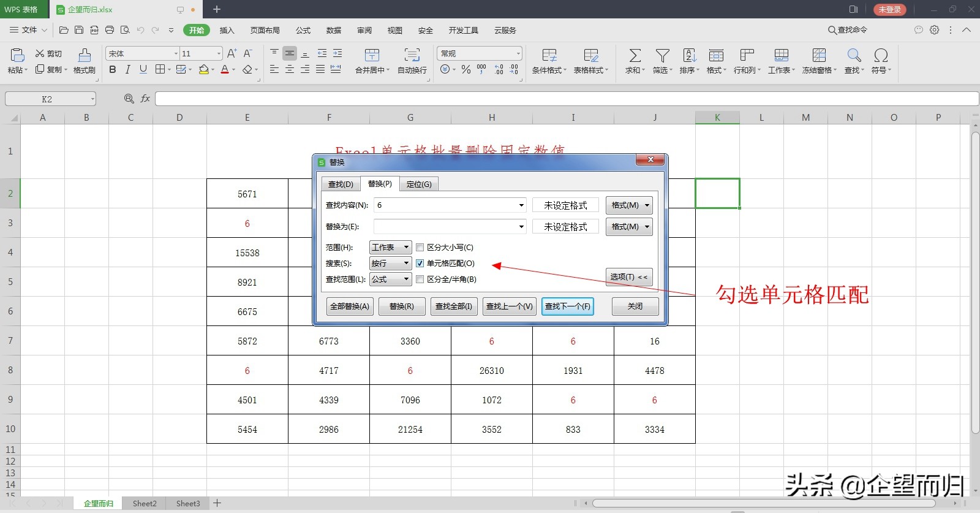This screenshot has height=513, width=980.
Task: Select the Format Painter brush
Action: click(85, 55)
